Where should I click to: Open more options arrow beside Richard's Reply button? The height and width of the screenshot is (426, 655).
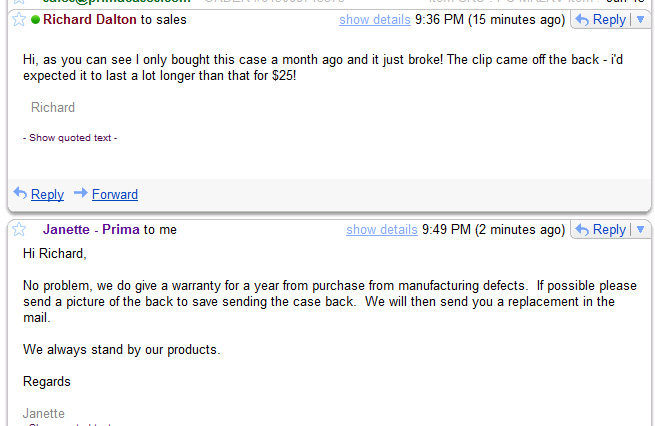(641, 20)
